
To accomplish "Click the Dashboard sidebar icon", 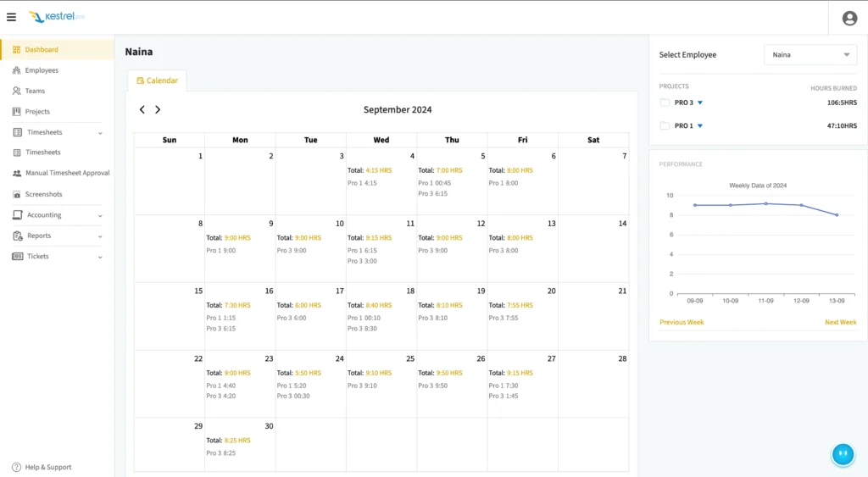I will (x=17, y=50).
